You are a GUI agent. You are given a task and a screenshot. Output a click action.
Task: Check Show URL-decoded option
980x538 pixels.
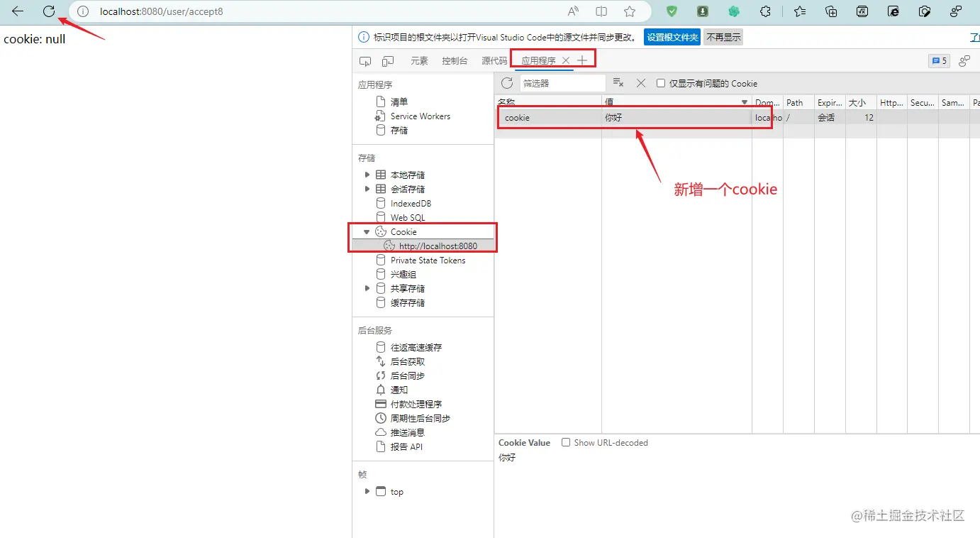click(x=566, y=442)
